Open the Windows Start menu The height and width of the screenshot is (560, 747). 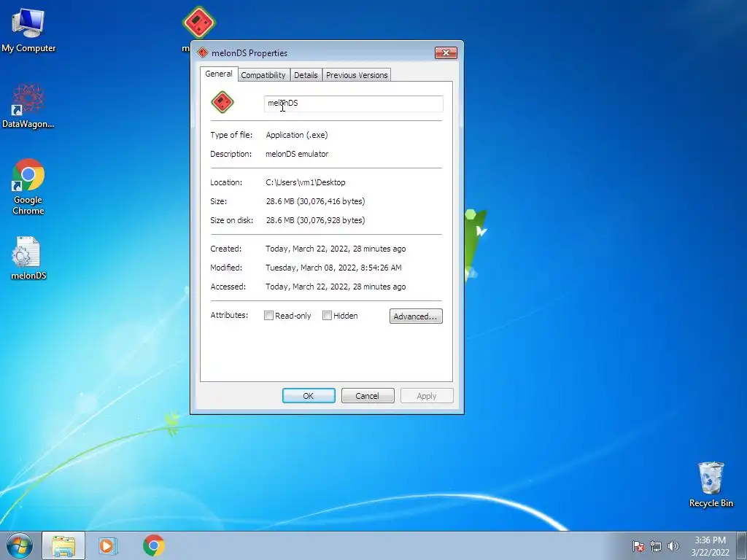20,545
